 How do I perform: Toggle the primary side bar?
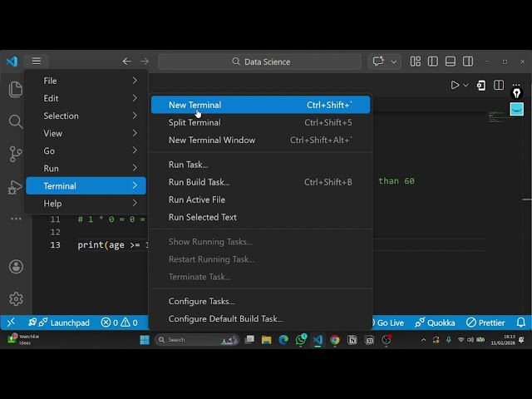click(x=432, y=62)
